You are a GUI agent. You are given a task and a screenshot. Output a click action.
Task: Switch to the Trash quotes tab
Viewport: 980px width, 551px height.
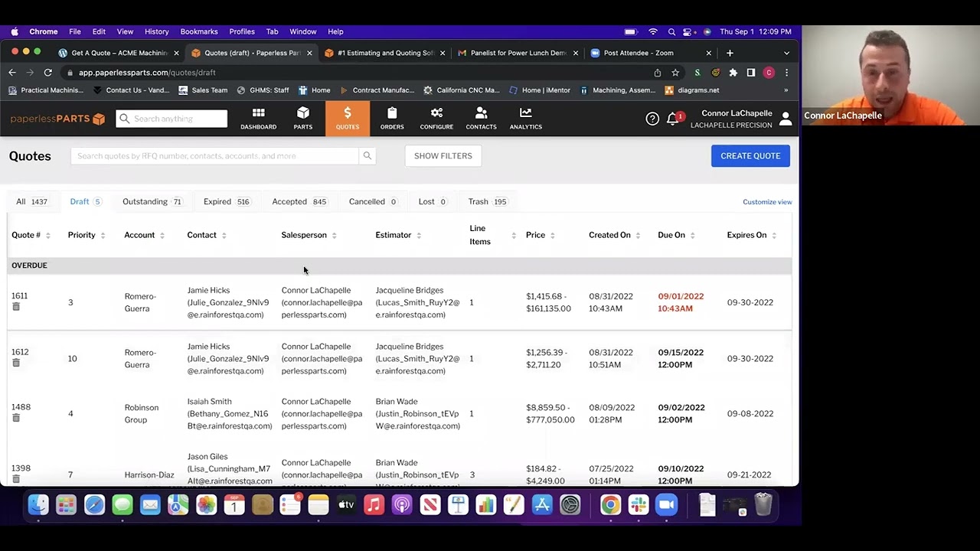[x=488, y=202]
